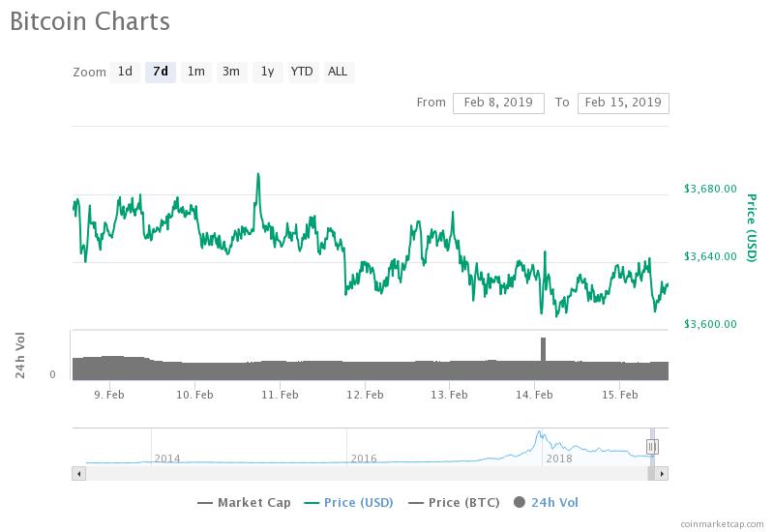The width and height of the screenshot is (774, 532).
Task: Choose the YTD zoom option
Action: (x=302, y=72)
